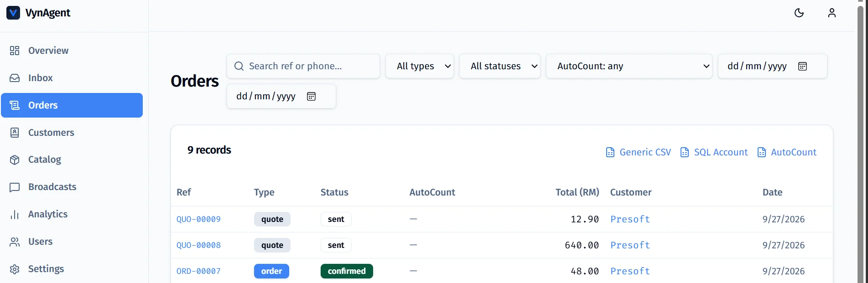Viewport: 868px width, 283px height.
Task: Open Presoft customer for QUO-00009
Action: click(x=630, y=219)
